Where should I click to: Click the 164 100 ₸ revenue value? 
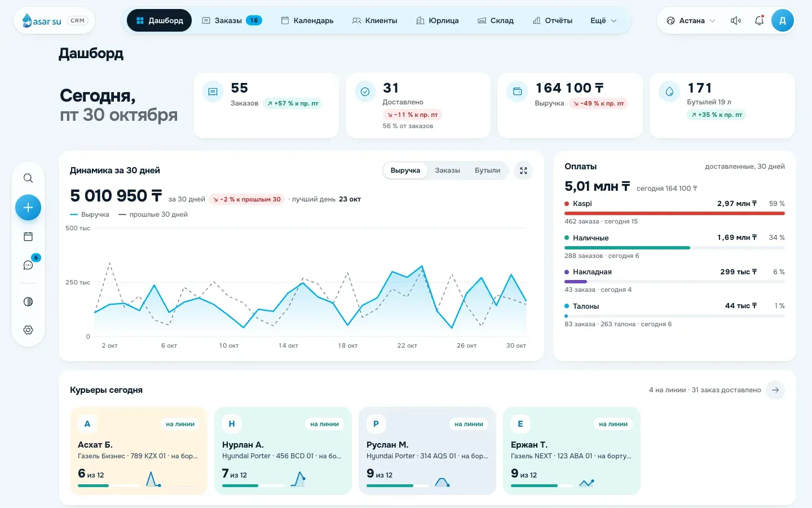(x=570, y=88)
